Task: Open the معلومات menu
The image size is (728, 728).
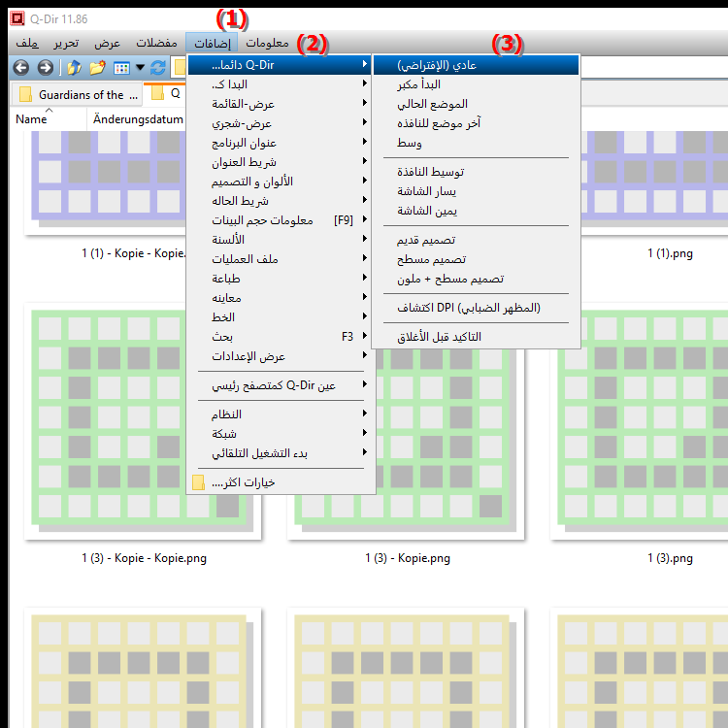Action: (x=267, y=43)
